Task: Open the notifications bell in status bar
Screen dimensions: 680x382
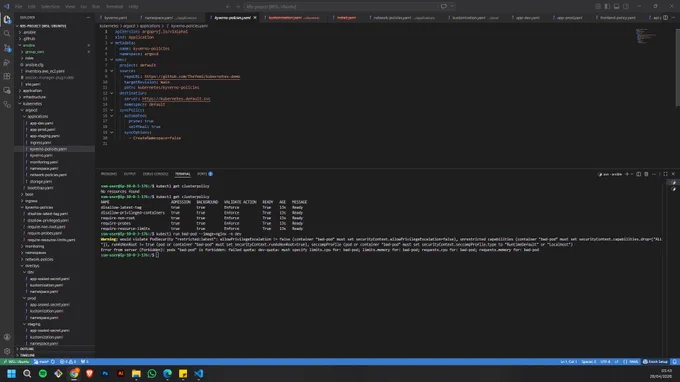Action: pyautogui.click(x=674, y=362)
